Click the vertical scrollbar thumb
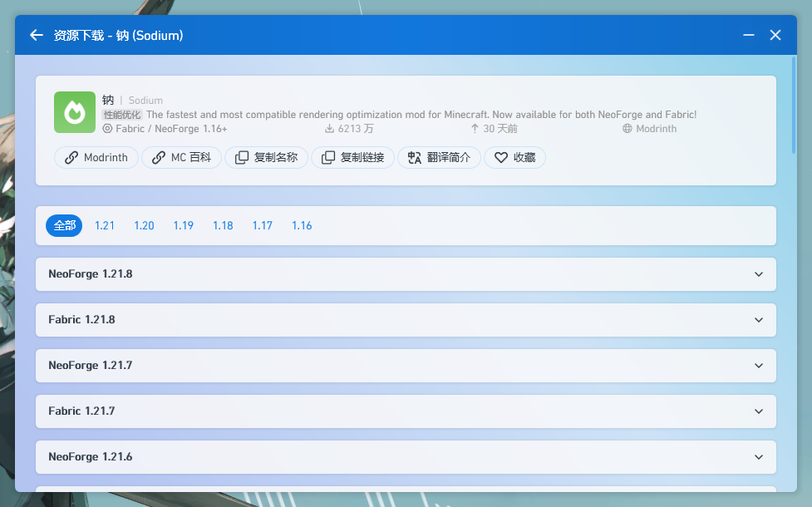 (x=794, y=105)
